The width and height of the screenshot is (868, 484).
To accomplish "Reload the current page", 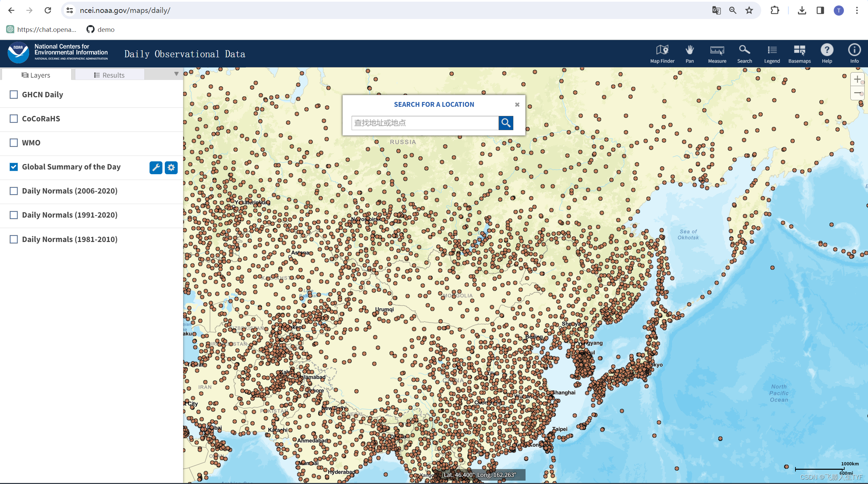I will click(x=48, y=10).
